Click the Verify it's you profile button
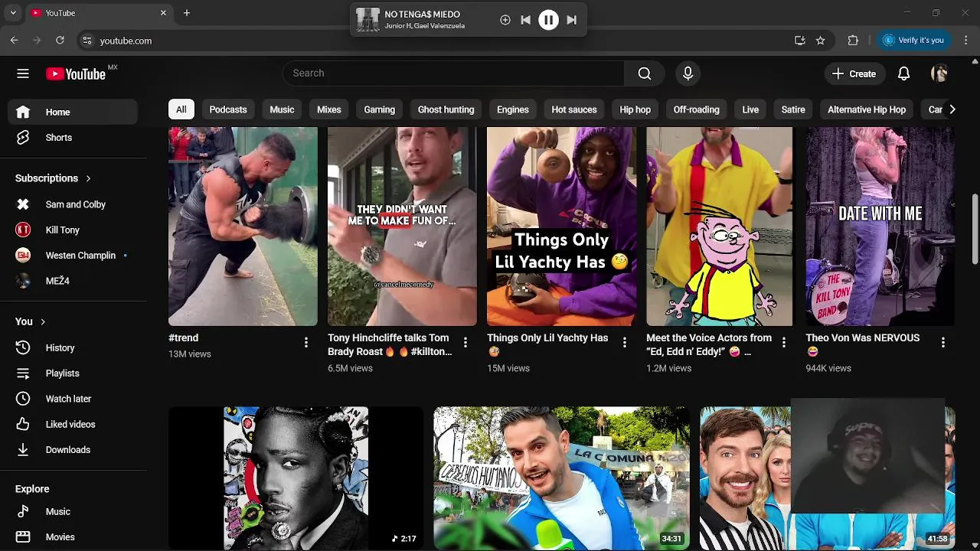 coord(914,41)
